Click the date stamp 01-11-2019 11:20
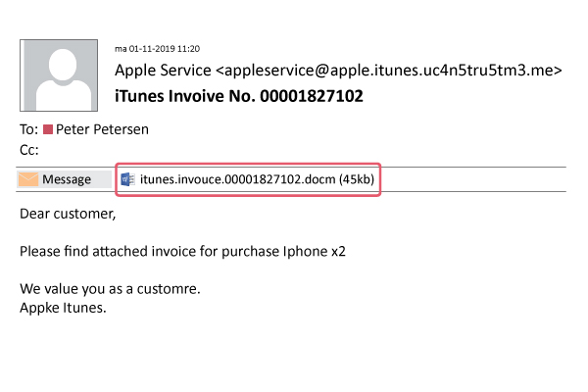The image size is (588, 392). (164, 47)
